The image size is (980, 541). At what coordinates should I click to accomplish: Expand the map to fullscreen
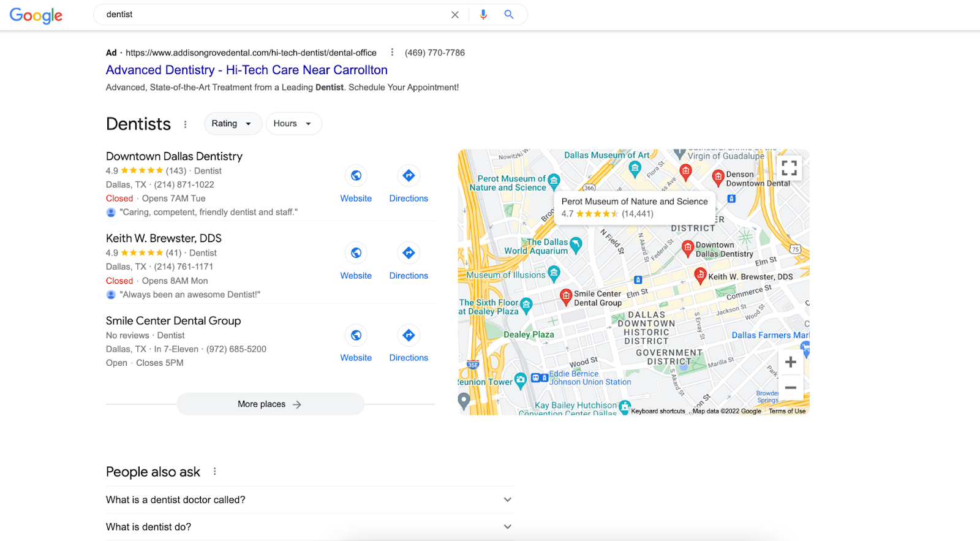(x=790, y=168)
